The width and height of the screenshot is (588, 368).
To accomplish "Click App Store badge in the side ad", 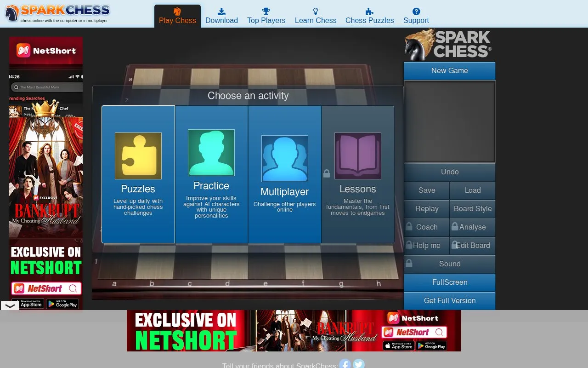I will tap(28, 304).
